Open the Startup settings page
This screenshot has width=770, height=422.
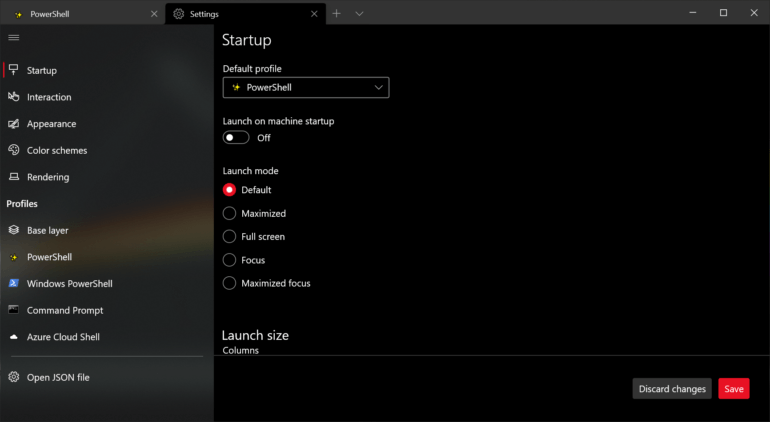pyautogui.click(x=107, y=70)
